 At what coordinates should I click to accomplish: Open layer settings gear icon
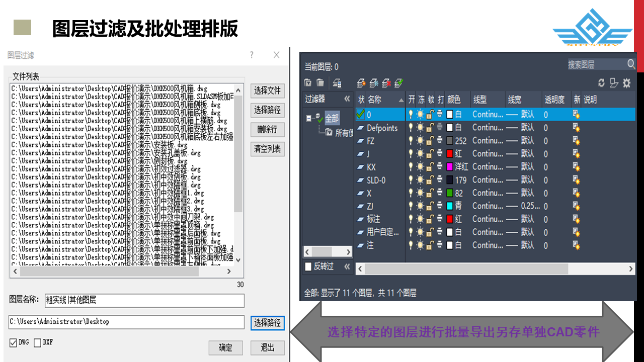626,83
